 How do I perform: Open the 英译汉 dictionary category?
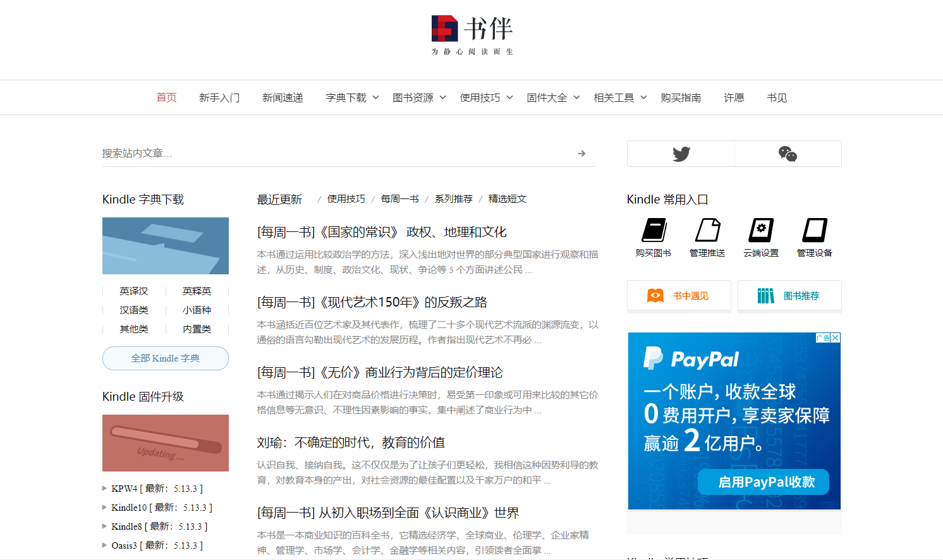pos(133,291)
